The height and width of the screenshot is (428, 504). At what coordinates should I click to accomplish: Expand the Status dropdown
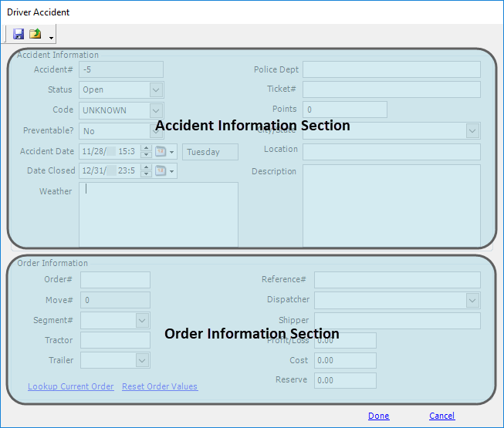coord(156,90)
